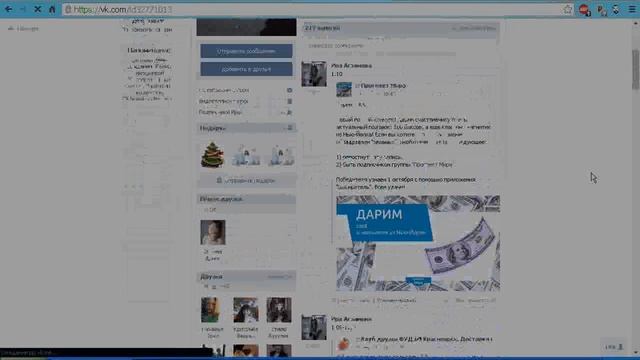Click the page vertical scrollbar thumb
640x360 pixels.
point(636,69)
